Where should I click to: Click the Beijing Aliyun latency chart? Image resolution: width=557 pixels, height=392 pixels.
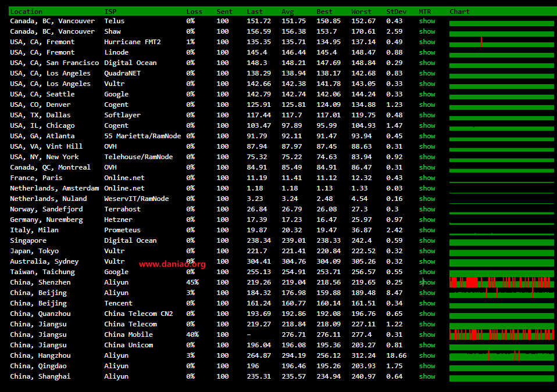coord(501,293)
